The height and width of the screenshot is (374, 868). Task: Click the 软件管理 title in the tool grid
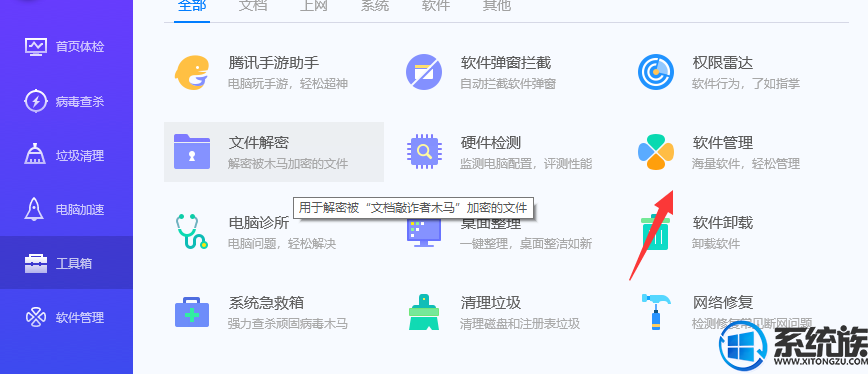723,143
